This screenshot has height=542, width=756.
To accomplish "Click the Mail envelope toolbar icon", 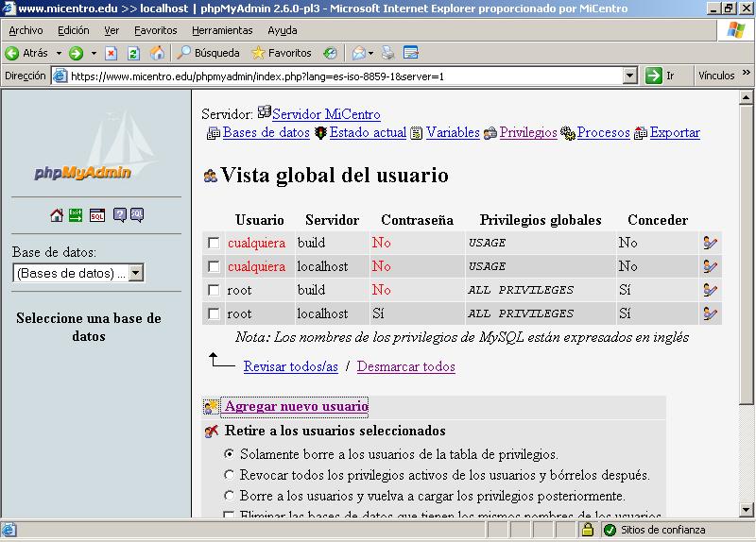I will click(359, 53).
